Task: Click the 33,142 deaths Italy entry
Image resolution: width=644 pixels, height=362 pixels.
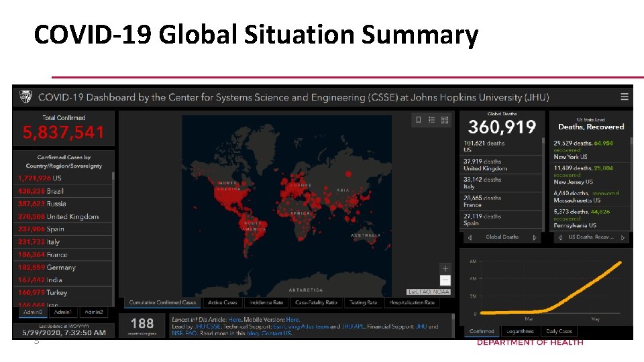Action: click(501, 183)
